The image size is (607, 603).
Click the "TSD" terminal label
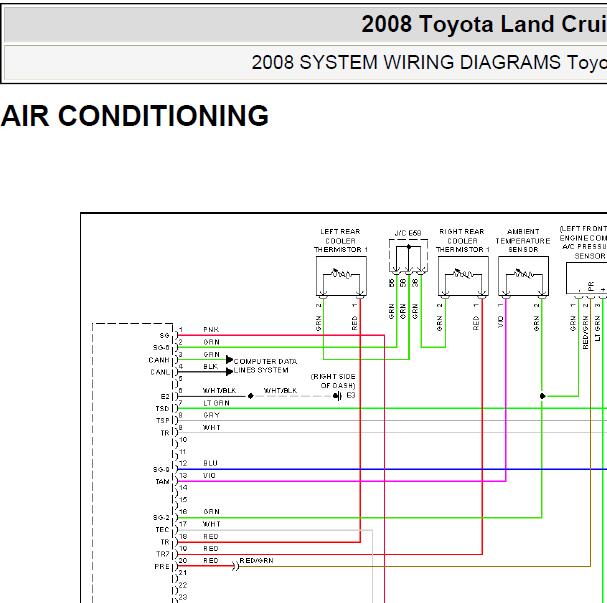[162, 409]
